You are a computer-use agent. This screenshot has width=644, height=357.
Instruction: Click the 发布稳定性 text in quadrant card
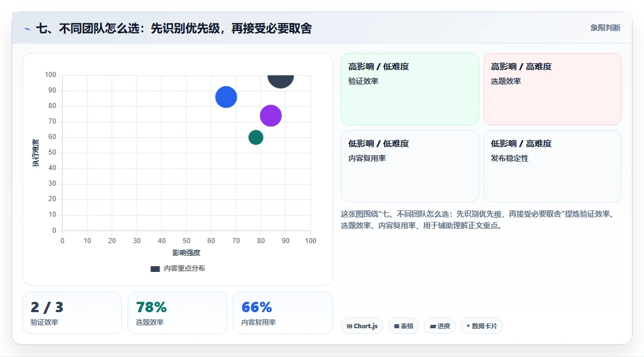[509, 158]
